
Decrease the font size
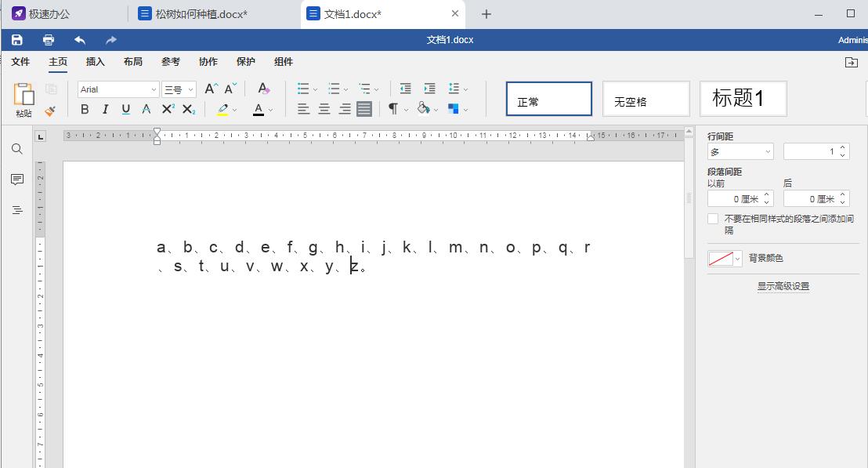click(230, 89)
